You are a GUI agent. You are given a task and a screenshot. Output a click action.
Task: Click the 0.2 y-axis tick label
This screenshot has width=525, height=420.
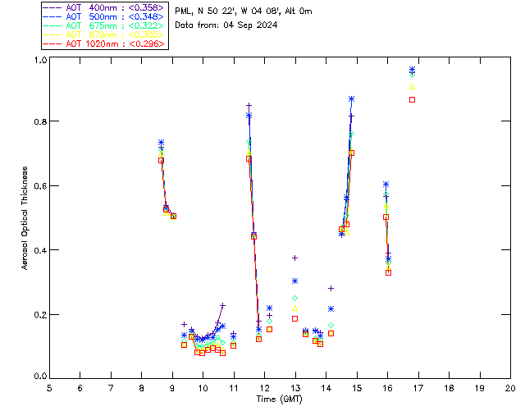[40, 314]
